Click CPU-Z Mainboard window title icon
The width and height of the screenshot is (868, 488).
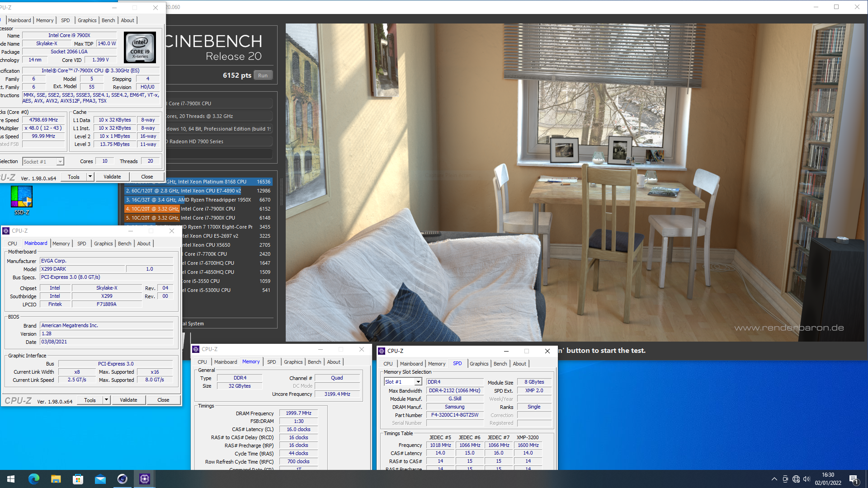6,231
